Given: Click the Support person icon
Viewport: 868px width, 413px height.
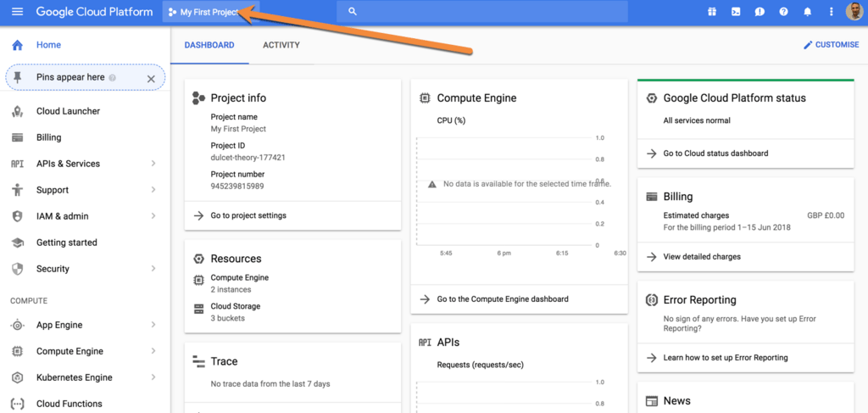Looking at the screenshot, I should pyautogui.click(x=17, y=190).
